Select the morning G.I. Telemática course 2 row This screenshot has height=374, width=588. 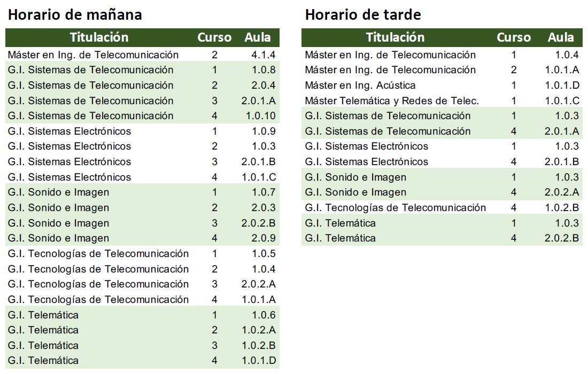pos(143,330)
